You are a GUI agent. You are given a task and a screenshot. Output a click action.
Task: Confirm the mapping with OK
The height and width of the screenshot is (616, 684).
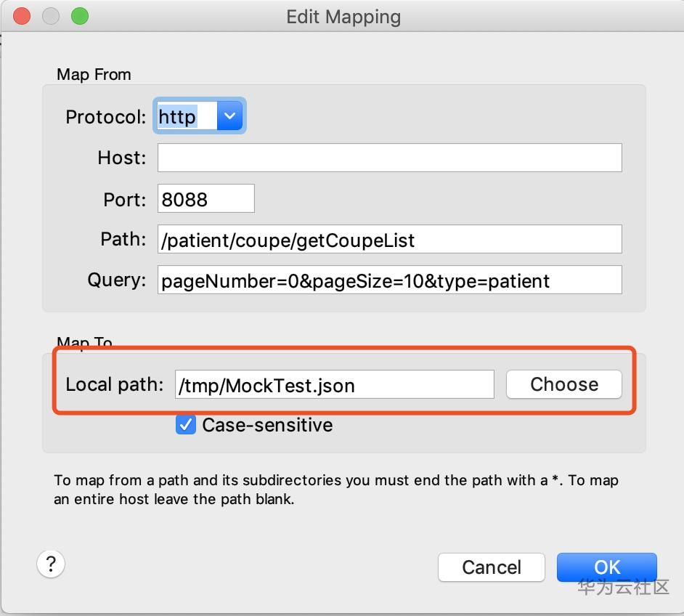tap(606, 567)
